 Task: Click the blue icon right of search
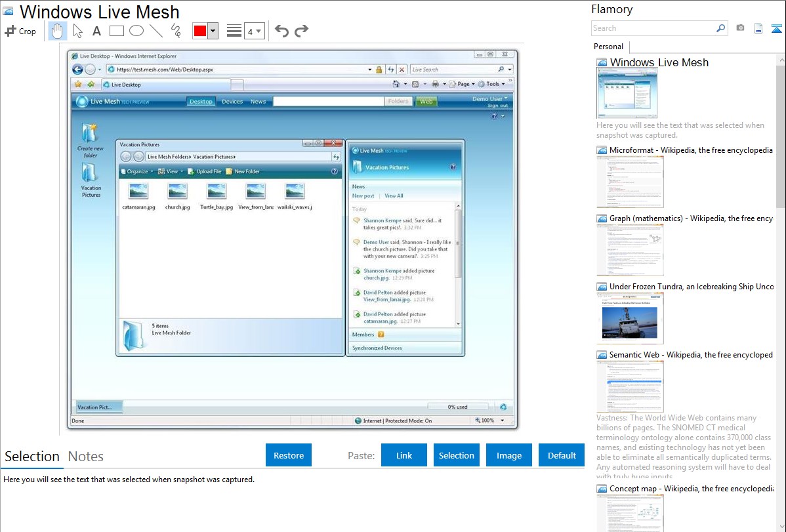coord(776,28)
